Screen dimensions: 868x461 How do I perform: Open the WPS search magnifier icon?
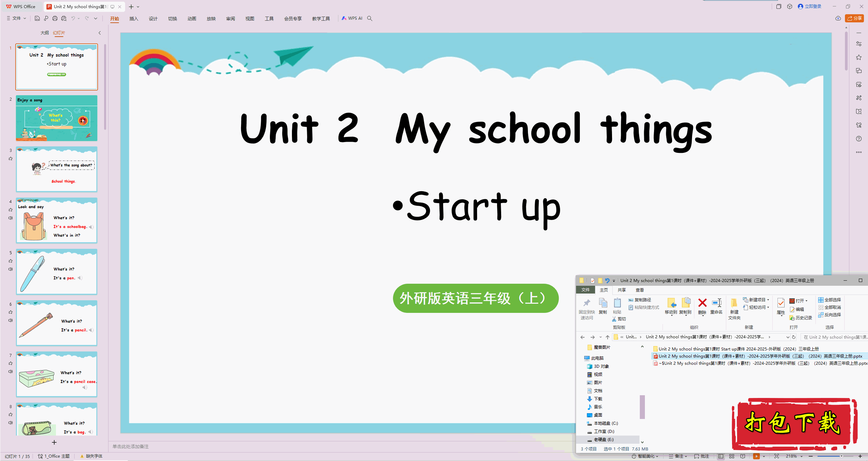tap(370, 18)
